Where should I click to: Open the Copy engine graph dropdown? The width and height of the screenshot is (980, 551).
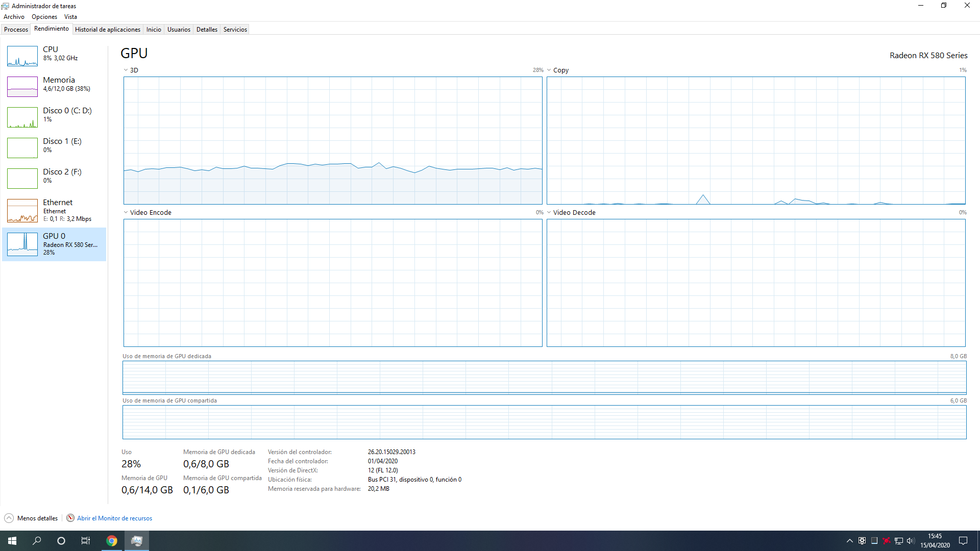(x=549, y=70)
